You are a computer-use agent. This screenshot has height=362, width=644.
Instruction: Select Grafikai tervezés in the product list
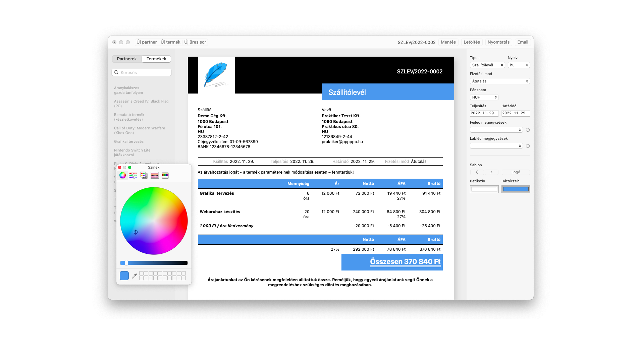click(x=128, y=141)
